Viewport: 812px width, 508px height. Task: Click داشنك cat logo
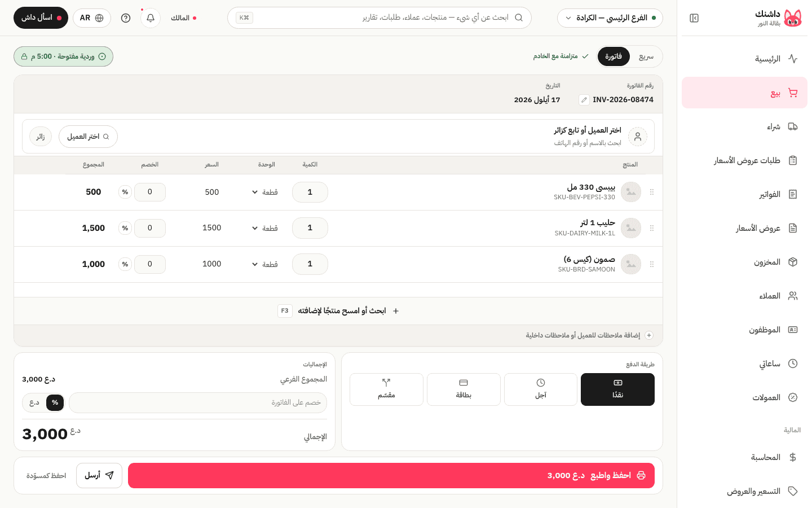(x=793, y=18)
